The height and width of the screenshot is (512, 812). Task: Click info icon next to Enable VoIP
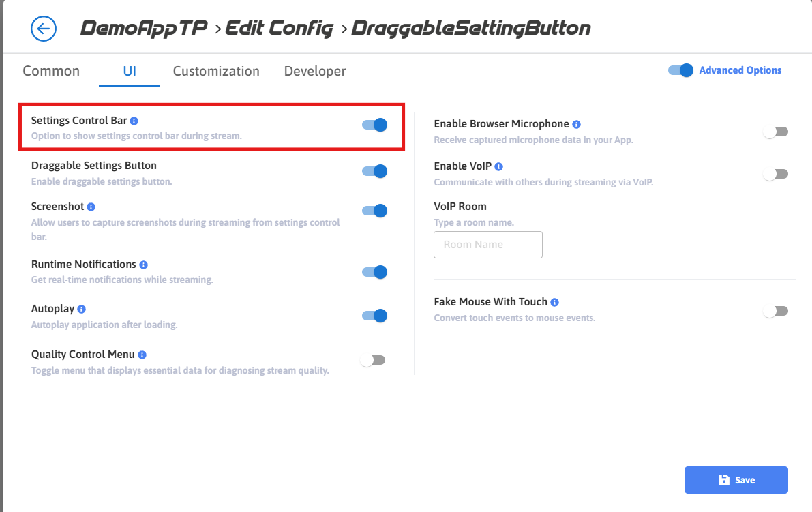click(x=499, y=166)
